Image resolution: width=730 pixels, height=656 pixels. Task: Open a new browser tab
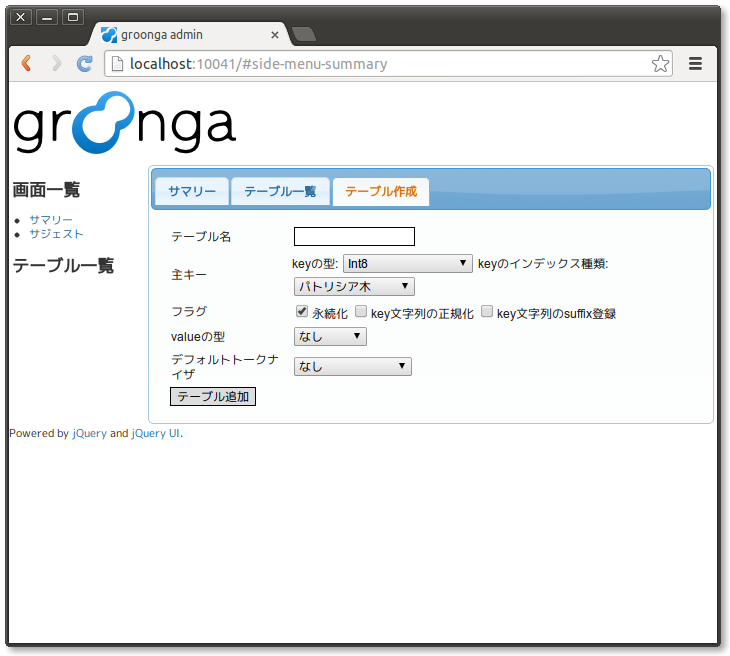pyautogui.click(x=304, y=35)
